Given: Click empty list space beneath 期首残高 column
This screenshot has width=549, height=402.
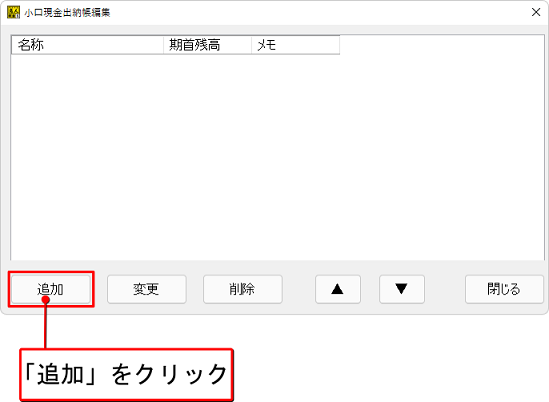Looking at the screenshot, I should pyautogui.click(x=207, y=157).
